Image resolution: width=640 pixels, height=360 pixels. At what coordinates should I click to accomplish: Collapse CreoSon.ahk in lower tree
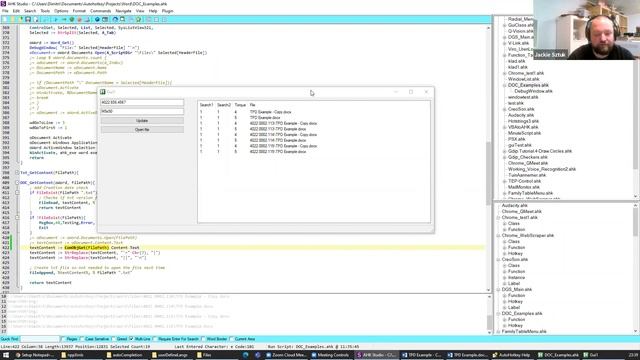(x=498, y=260)
